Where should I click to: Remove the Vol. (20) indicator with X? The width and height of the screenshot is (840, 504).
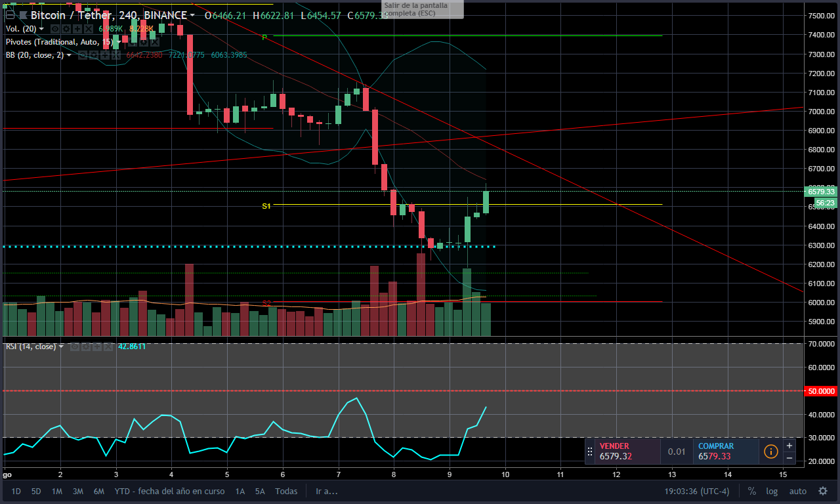point(88,29)
